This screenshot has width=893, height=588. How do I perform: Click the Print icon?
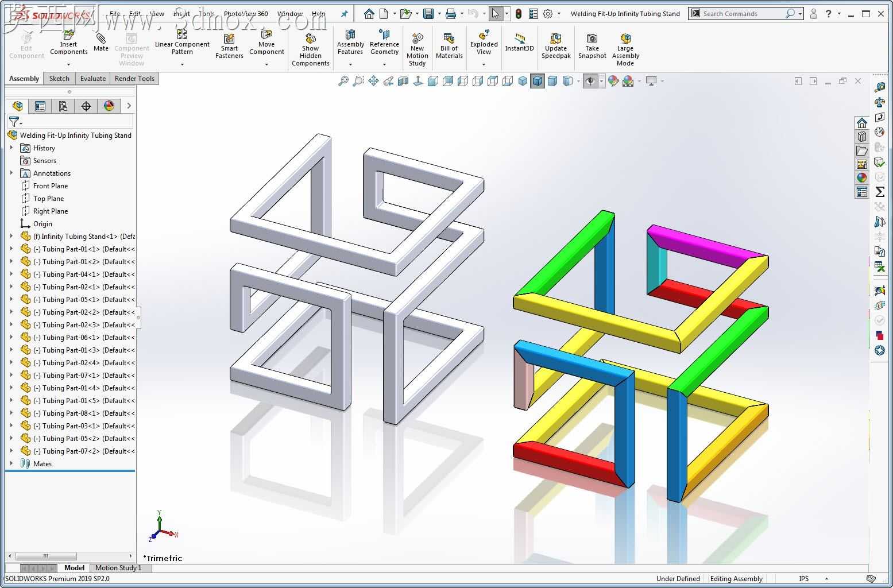pyautogui.click(x=451, y=14)
